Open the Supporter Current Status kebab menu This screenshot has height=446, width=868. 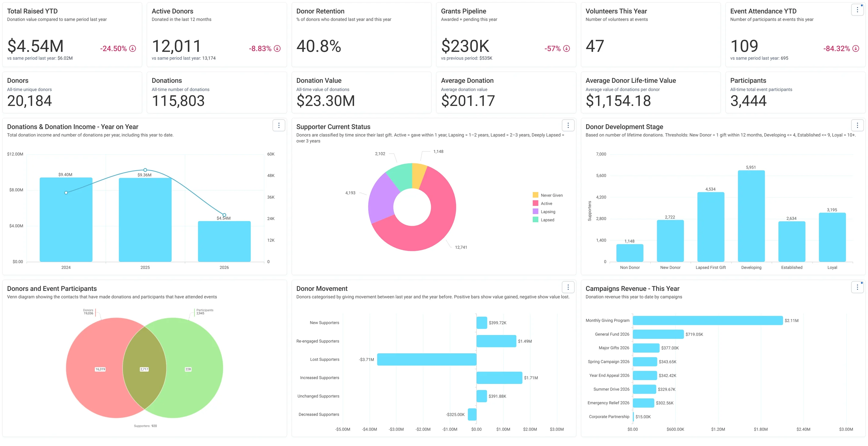[x=568, y=126]
